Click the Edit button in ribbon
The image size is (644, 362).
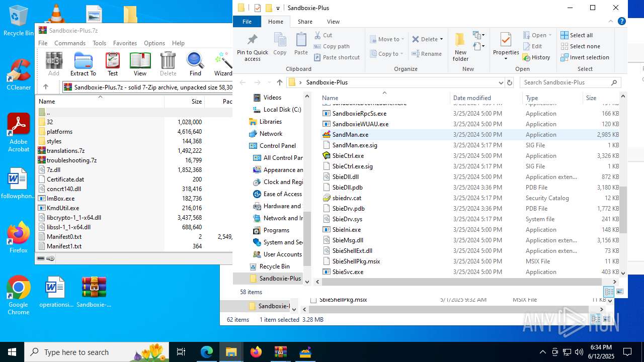coord(533,46)
